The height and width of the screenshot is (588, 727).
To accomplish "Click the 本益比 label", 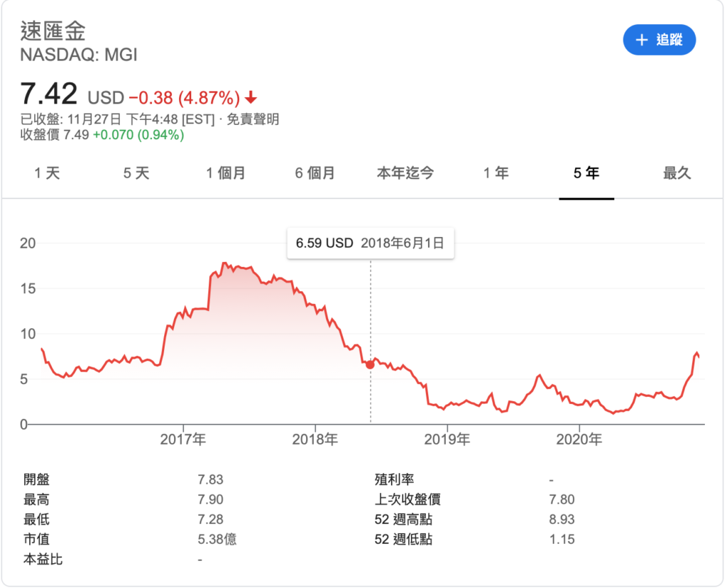I will click(43, 560).
